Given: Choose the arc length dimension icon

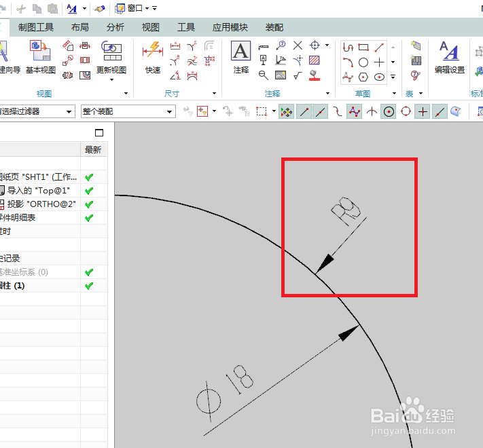Looking at the screenshot, I should (192, 75).
